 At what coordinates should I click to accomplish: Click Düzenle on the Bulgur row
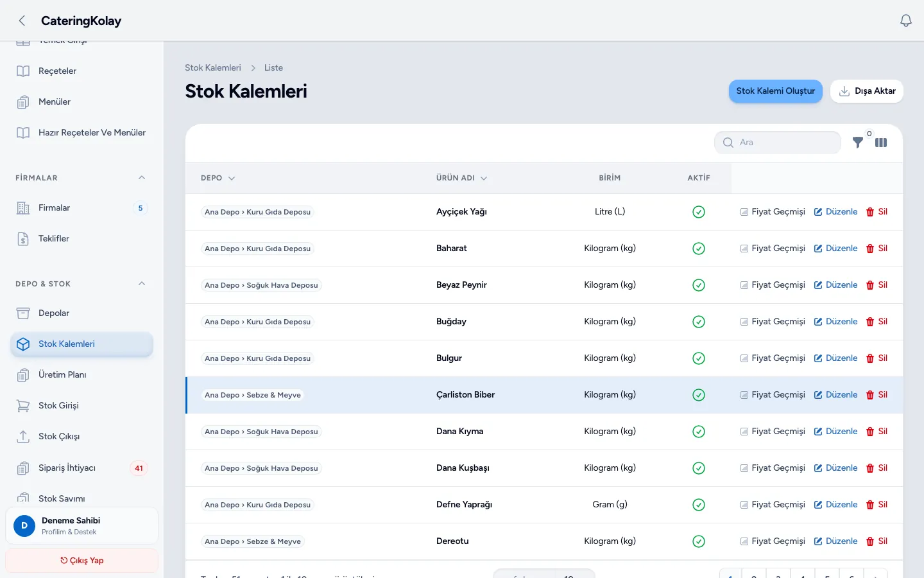pyautogui.click(x=836, y=358)
